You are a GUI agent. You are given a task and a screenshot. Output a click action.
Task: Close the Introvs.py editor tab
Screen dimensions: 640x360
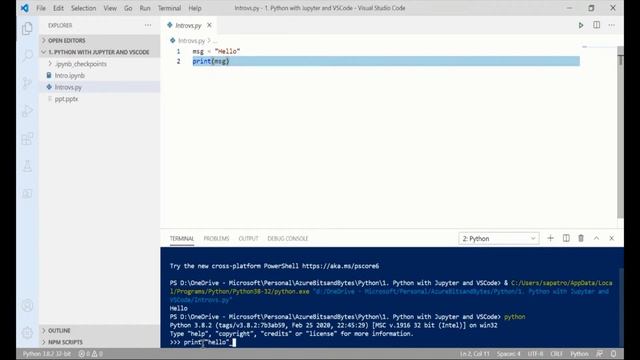pos(209,25)
